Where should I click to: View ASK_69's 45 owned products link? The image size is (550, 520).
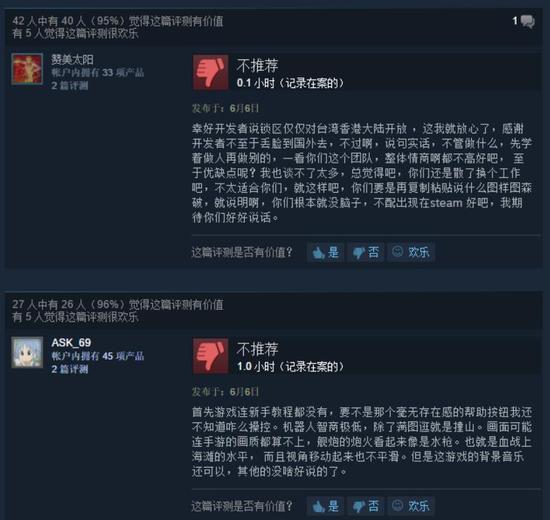[x=98, y=356]
